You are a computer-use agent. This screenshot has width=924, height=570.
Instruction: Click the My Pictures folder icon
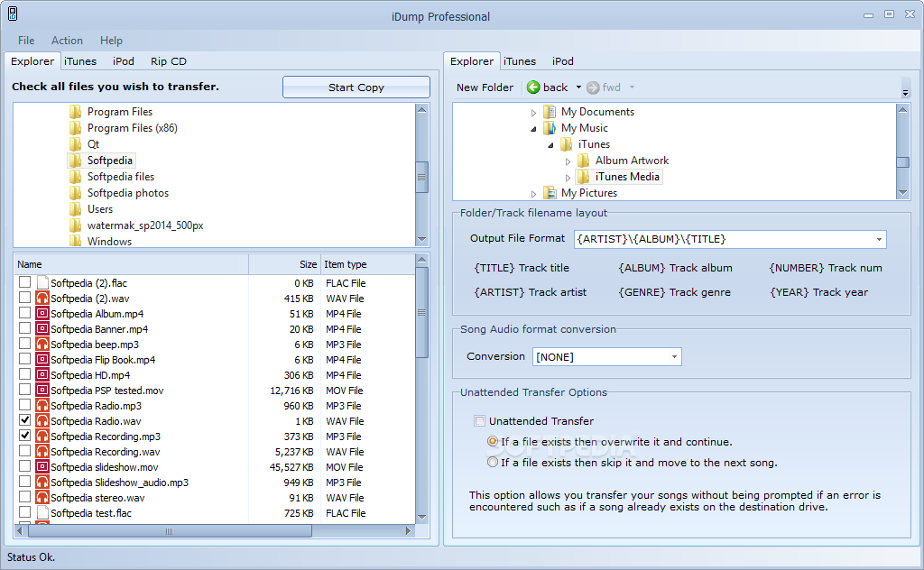(550, 193)
